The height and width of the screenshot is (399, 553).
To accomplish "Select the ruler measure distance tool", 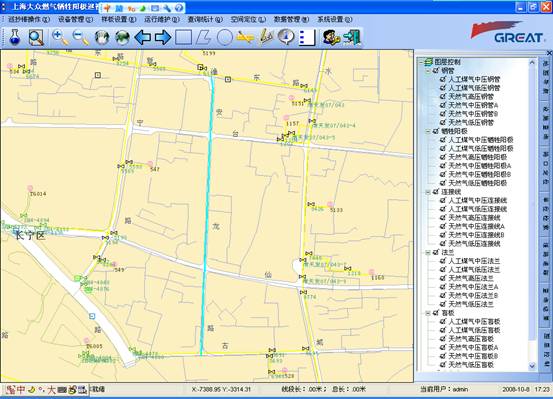I will 245,37.
